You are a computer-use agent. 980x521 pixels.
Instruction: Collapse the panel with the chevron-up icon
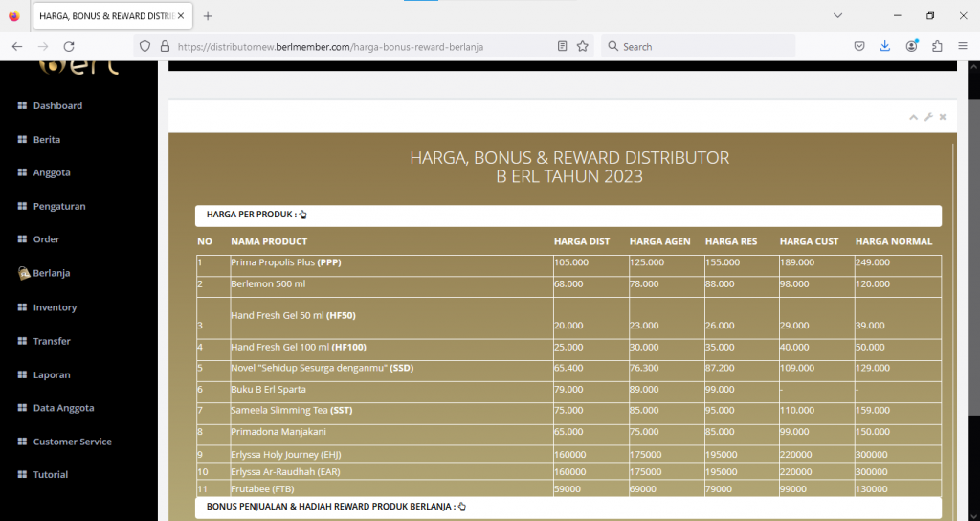click(914, 117)
